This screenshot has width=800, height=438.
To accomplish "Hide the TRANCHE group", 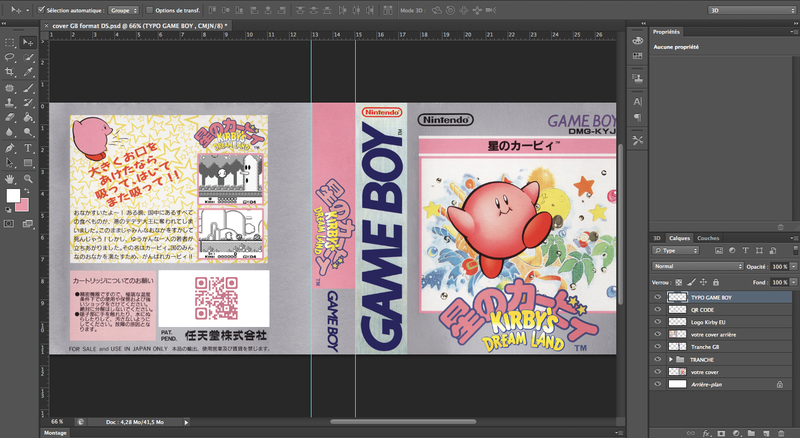I will click(657, 359).
